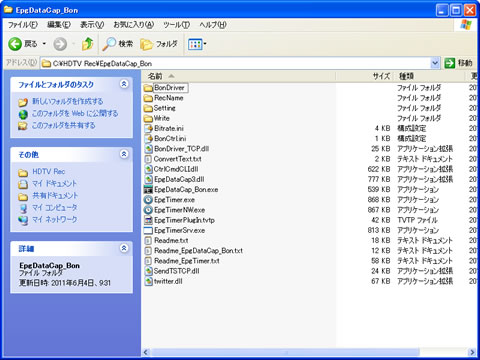Open the Edit (編集) menu

(59, 25)
